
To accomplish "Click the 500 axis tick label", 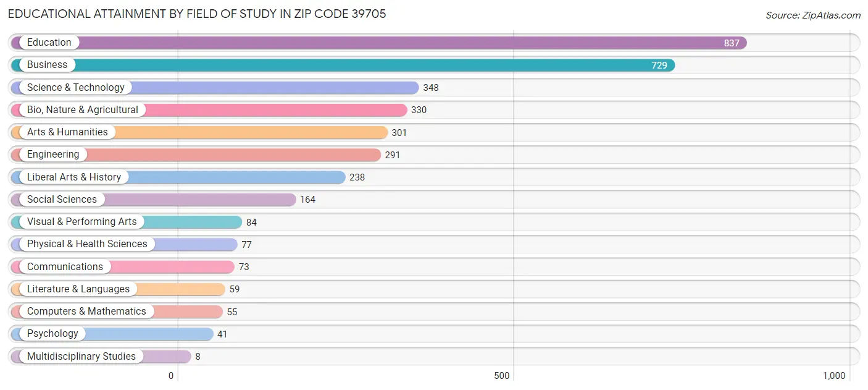I will (x=502, y=376).
